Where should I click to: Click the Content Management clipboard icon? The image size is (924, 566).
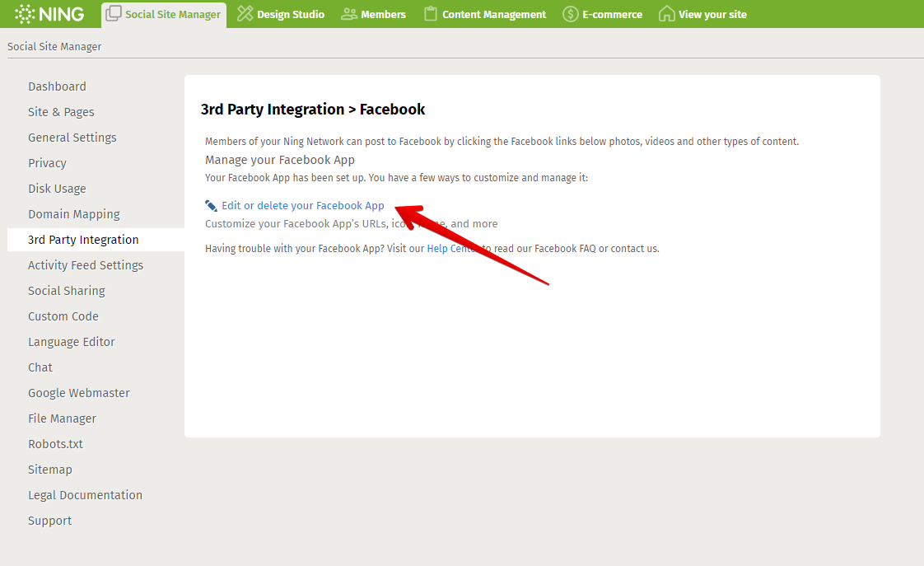tap(431, 13)
